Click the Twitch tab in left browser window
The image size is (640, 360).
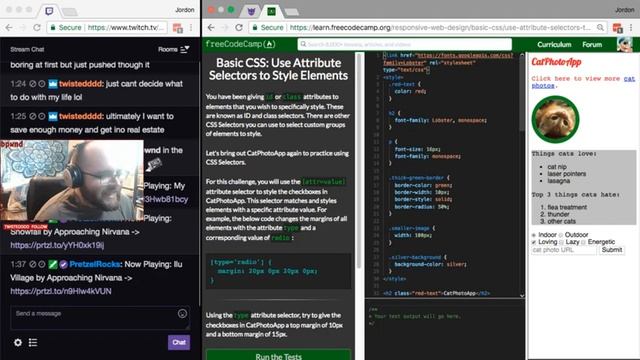[49, 11]
